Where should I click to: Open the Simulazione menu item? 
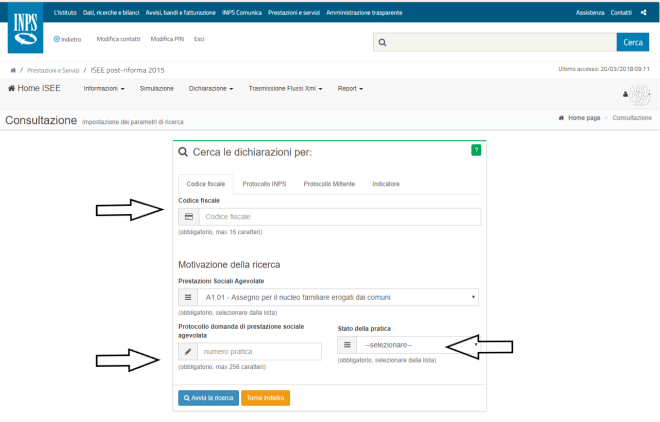click(x=156, y=89)
